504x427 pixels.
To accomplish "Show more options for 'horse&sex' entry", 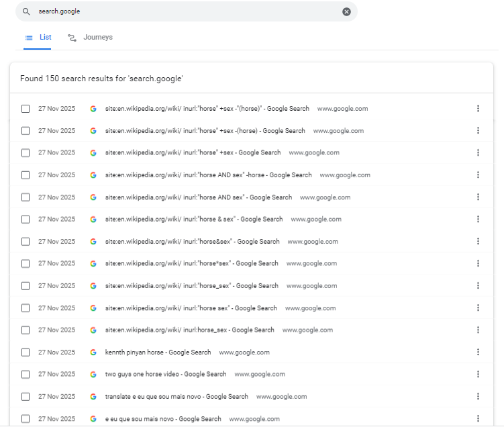I will click(478, 241).
